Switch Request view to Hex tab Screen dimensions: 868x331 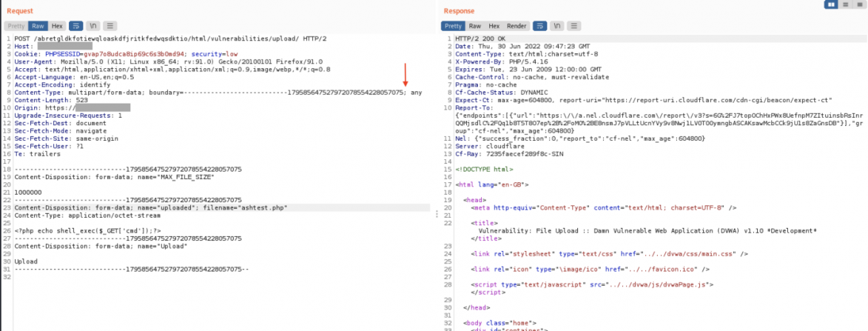56,25
